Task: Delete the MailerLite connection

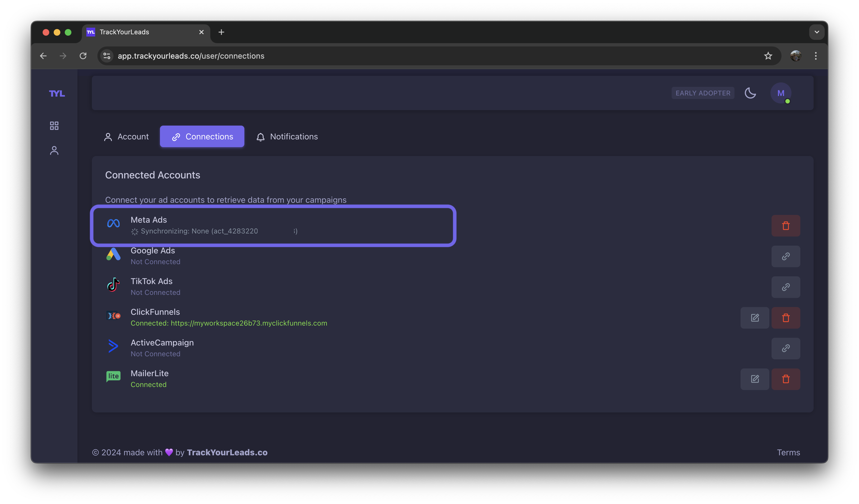Action: (786, 379)
